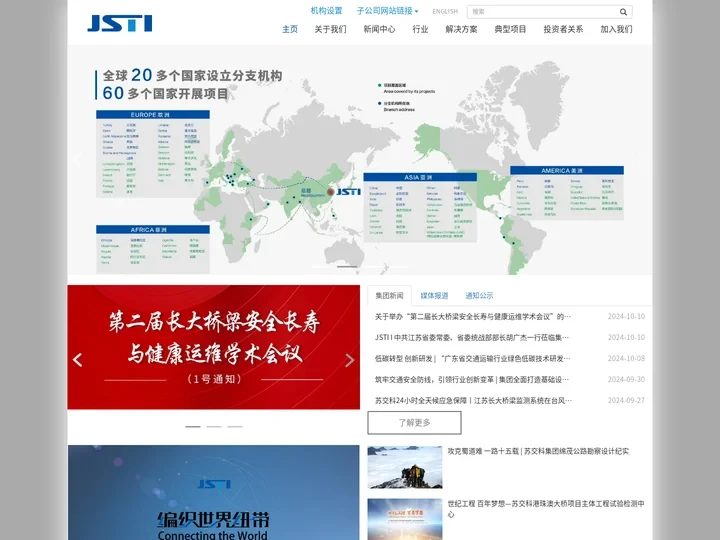Click date 2024-10-08 in news list
The width and height of the screenshot is (720, 540).
626,359
